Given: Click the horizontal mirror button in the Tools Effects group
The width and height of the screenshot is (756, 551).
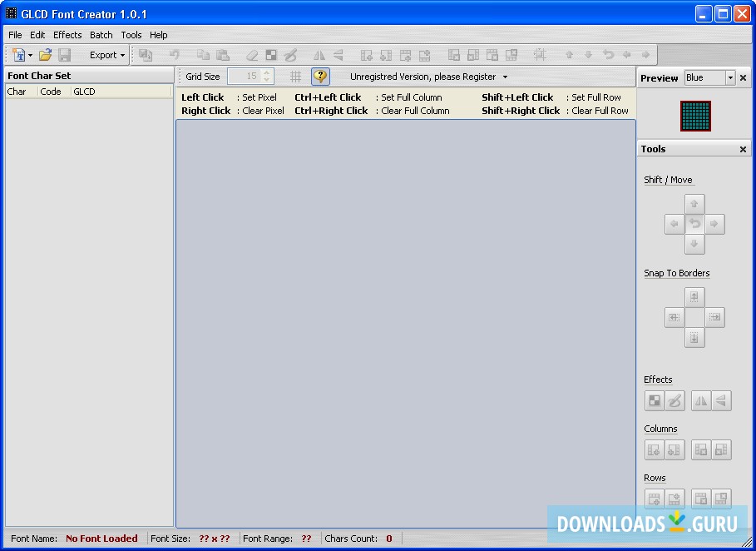Looking at the screenshot, I should point(701,400).
